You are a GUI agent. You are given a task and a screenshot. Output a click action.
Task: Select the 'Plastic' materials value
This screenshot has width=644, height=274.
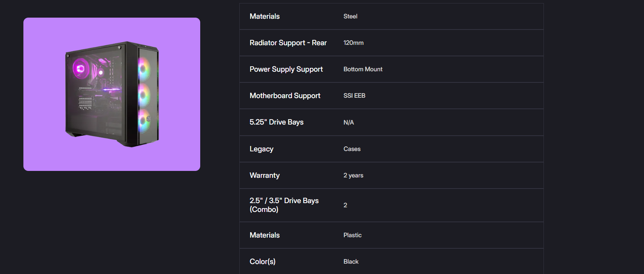(352, 235)
